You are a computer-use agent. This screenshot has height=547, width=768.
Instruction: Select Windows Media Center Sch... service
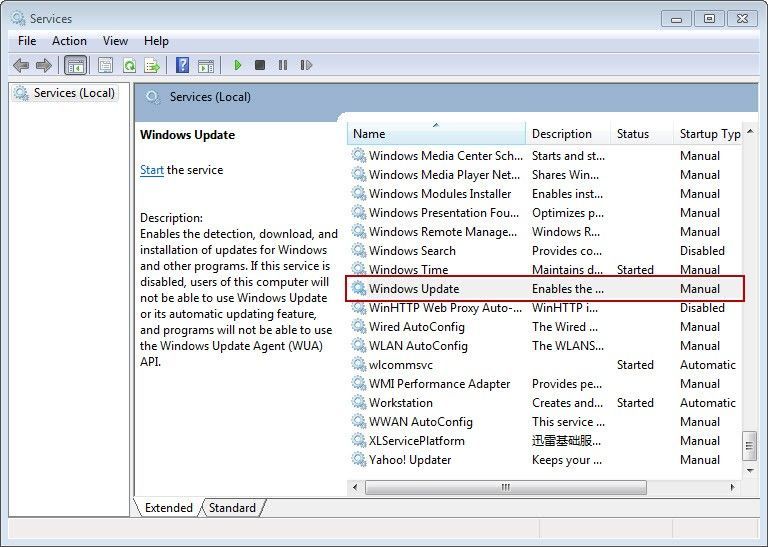pos(446,156)
